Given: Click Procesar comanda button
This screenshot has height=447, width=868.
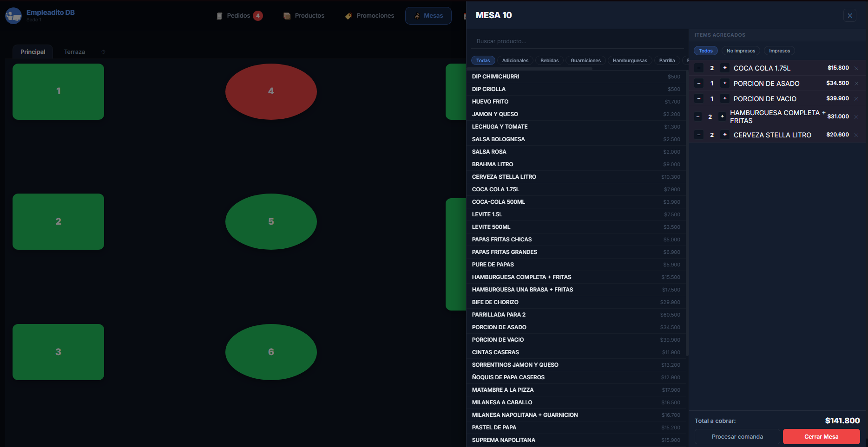Looking at the screenshot, I should (737, 437).
